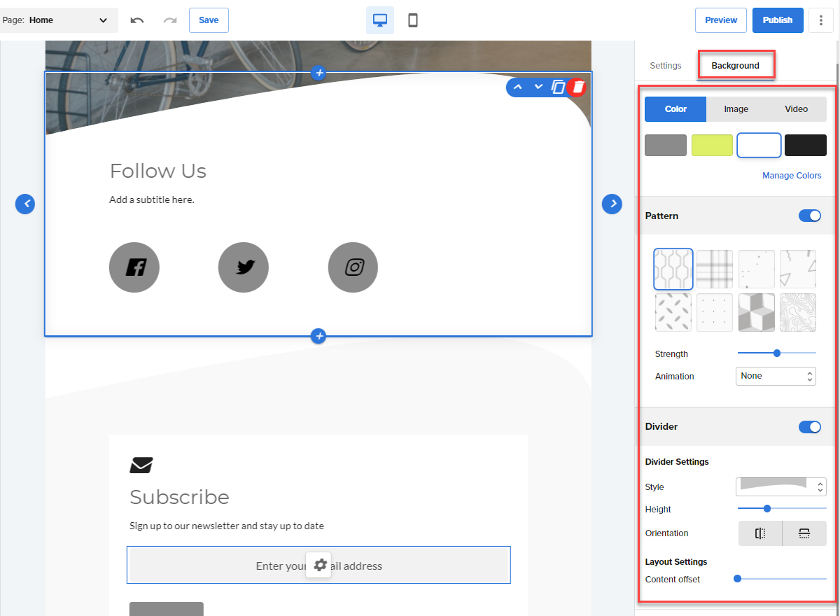Select the Color background type

(x=675, y=109)
